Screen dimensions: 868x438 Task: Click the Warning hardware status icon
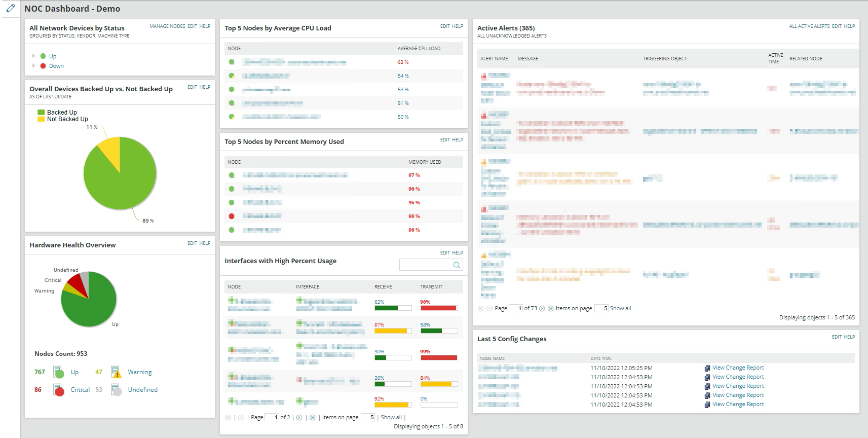pos(116,372)
